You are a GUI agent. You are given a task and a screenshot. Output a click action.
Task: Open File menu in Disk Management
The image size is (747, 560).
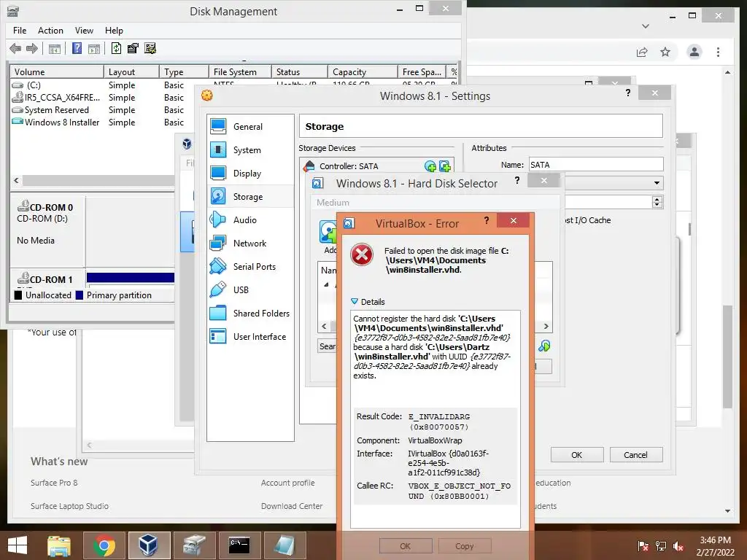coord(20,31)
